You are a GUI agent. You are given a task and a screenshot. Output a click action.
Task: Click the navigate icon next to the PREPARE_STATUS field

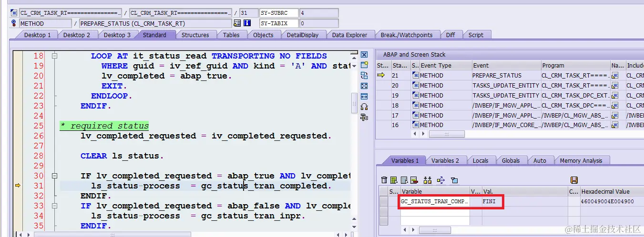tap(237, 23)
